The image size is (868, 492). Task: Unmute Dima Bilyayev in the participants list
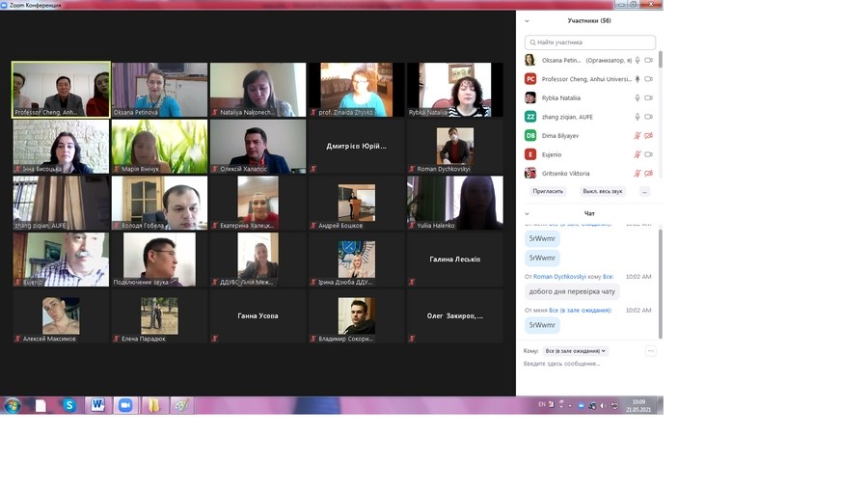pyautogui.click(x=637, y=136)
